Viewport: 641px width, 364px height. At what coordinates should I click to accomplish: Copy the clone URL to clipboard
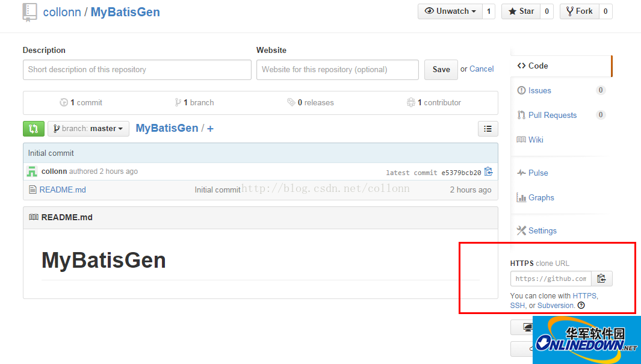tap(601, 279)
